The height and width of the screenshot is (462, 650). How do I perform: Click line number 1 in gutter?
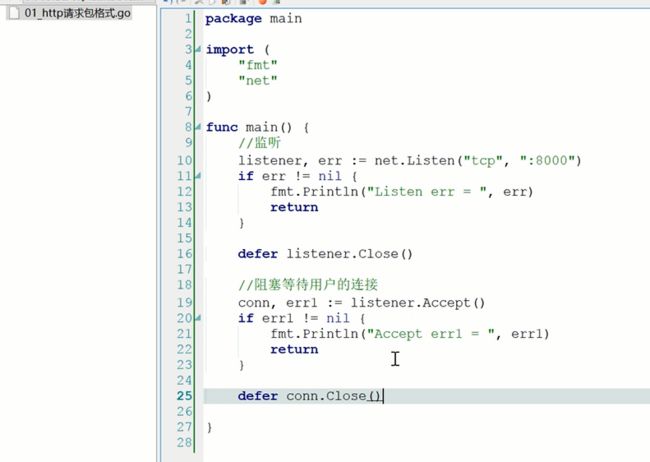click(x=189, y=19)
